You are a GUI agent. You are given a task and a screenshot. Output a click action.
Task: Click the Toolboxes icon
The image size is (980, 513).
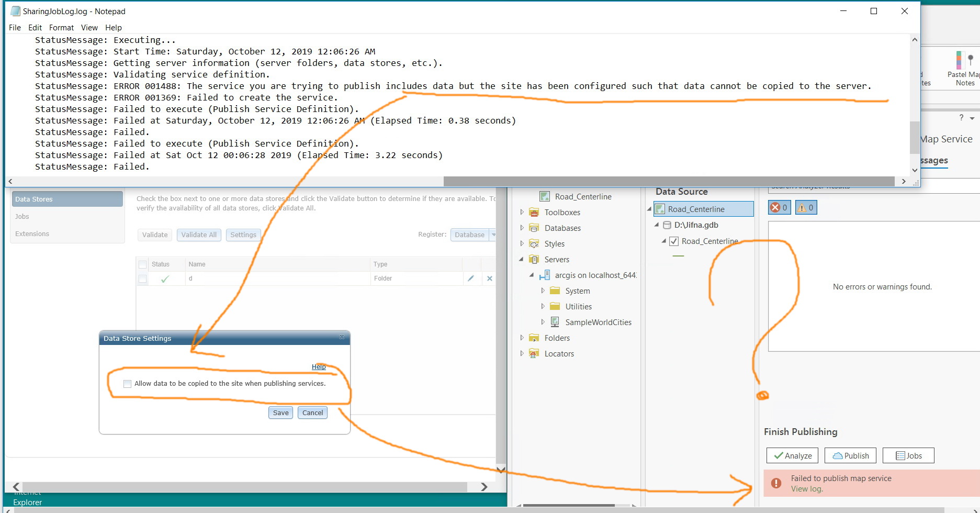tap(534, 212)
